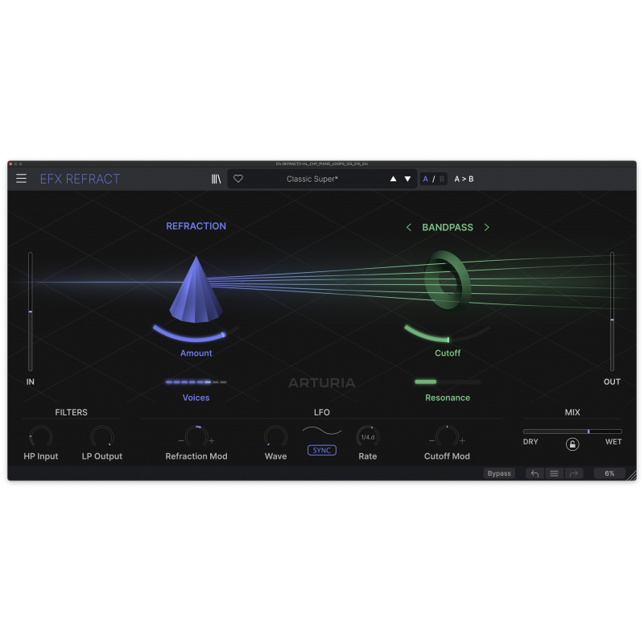644x644 pixels.
Task: Click the LFO Wave knob
Action: (x=275, y=436)
